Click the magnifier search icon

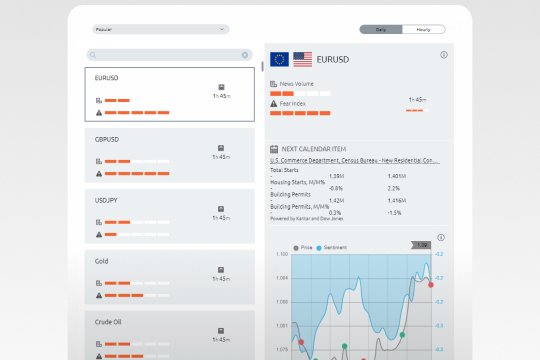pos(93,55)
